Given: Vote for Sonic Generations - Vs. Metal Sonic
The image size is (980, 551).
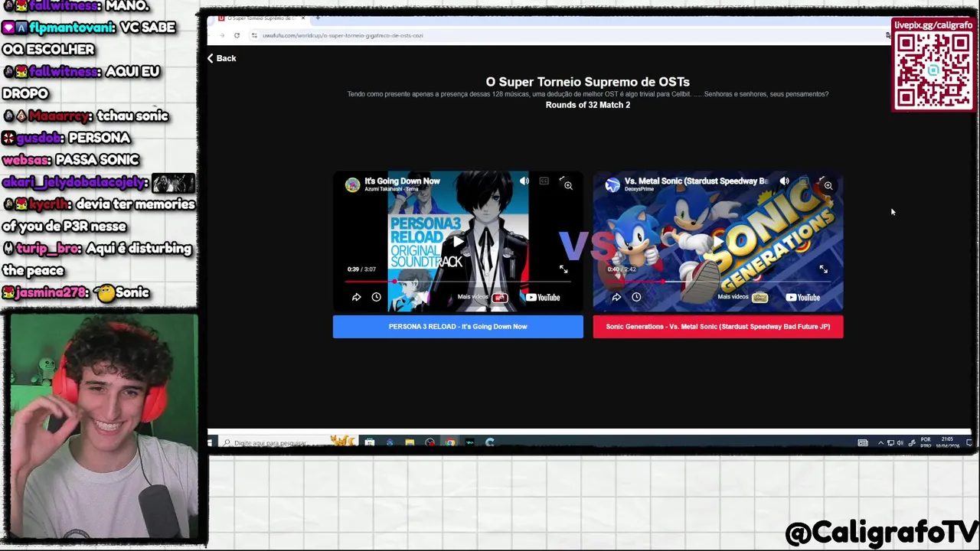Looking at the screenshot, I should (x=718, y=327).
